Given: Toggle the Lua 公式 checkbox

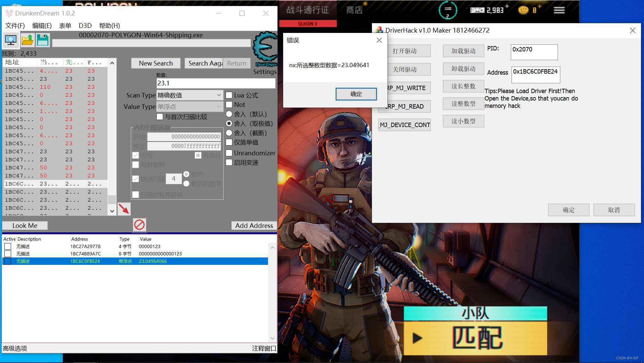Looking at the screenshot, I should 229,95.
